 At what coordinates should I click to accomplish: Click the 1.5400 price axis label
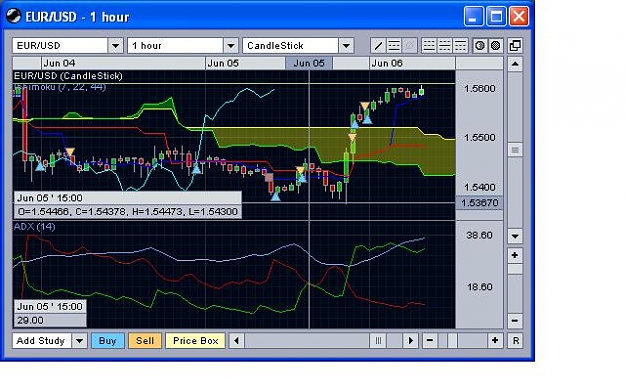pyautogui.click(x=480, y=187)
